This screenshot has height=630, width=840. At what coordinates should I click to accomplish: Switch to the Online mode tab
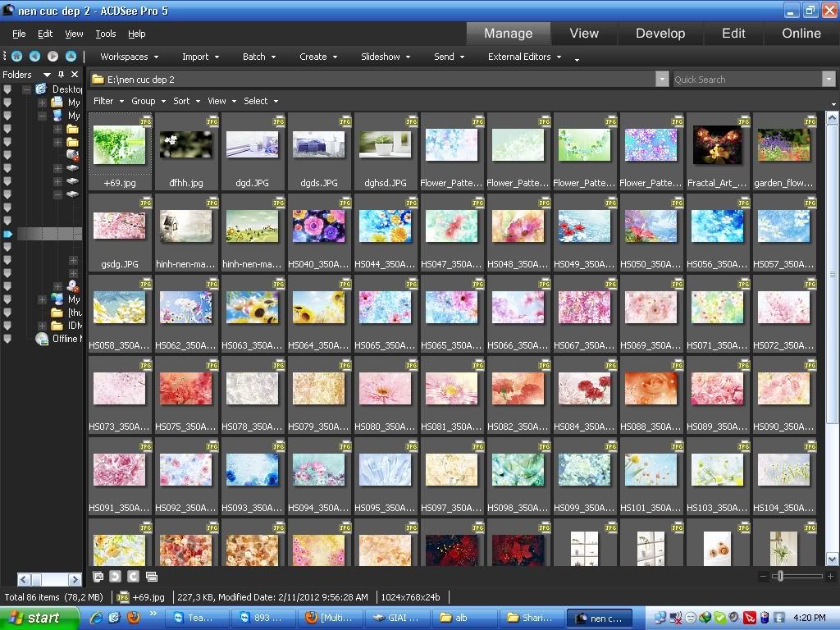point(801,33)
